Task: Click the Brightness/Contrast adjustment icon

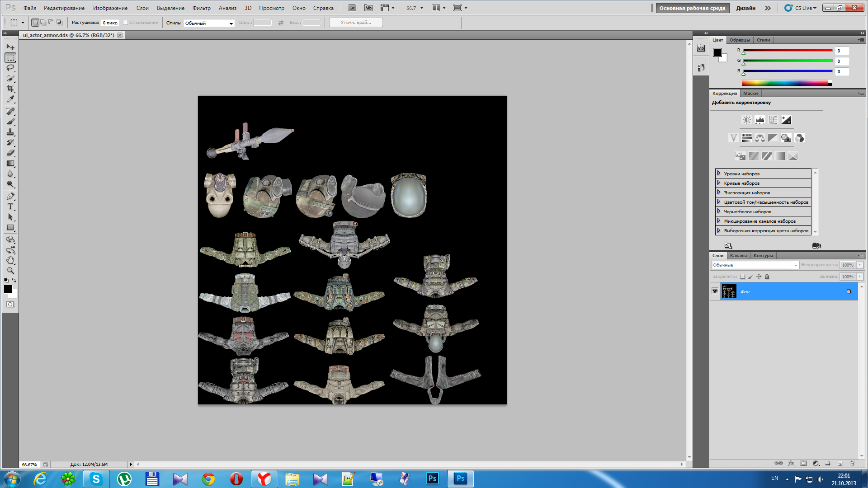Action: point(746,120)
